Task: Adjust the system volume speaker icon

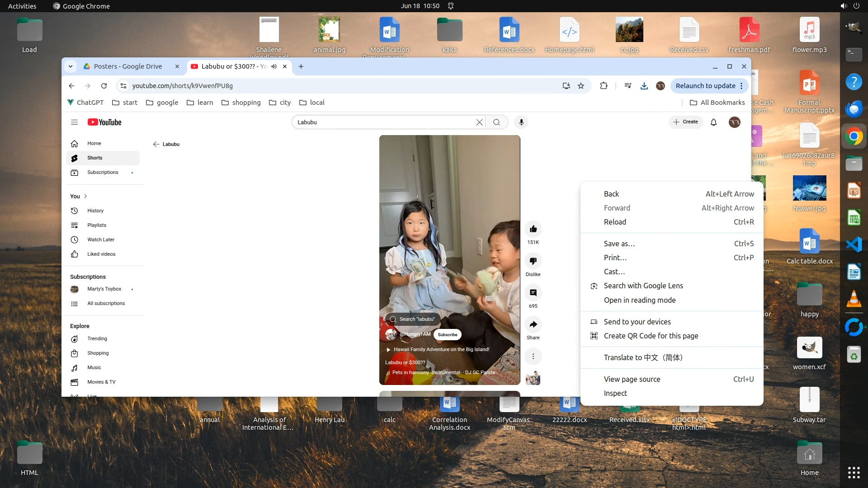Action: coord(843,6)
